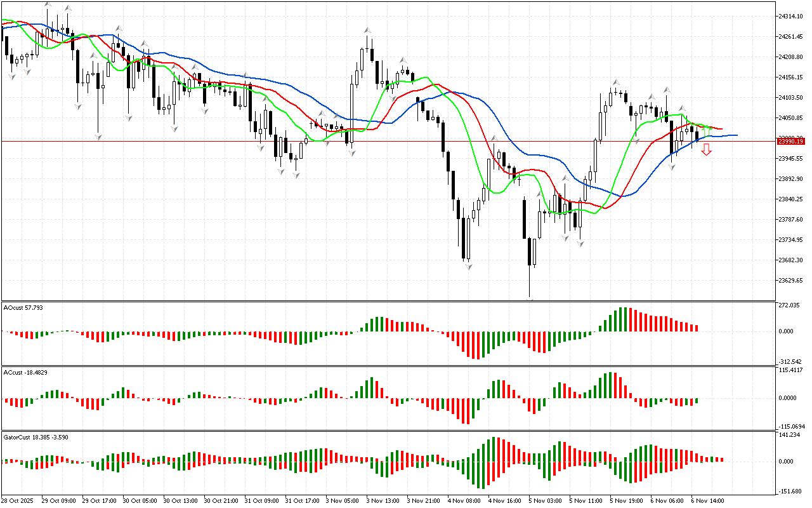Click the 23990.19 current price tag

[790, 141]
